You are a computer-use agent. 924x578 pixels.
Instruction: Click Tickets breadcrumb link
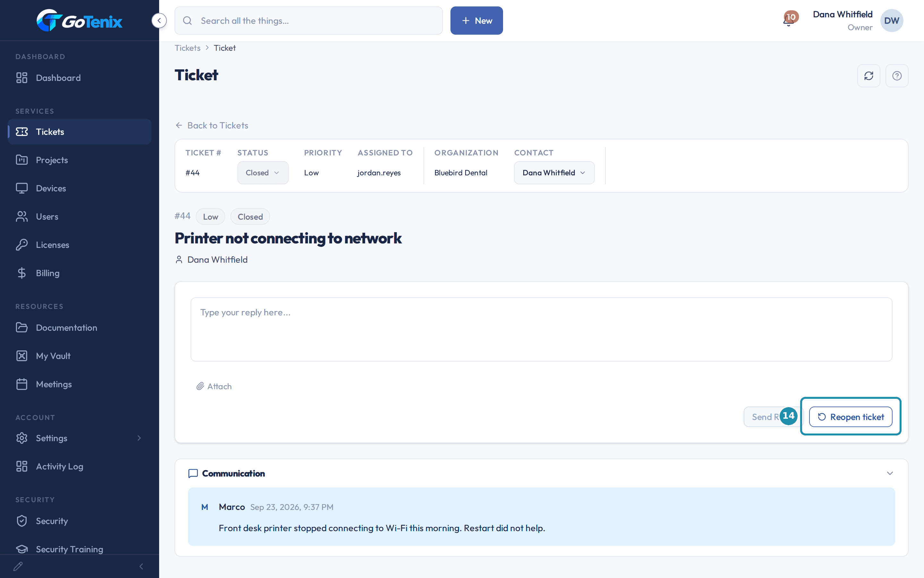[x=187, y=48]
